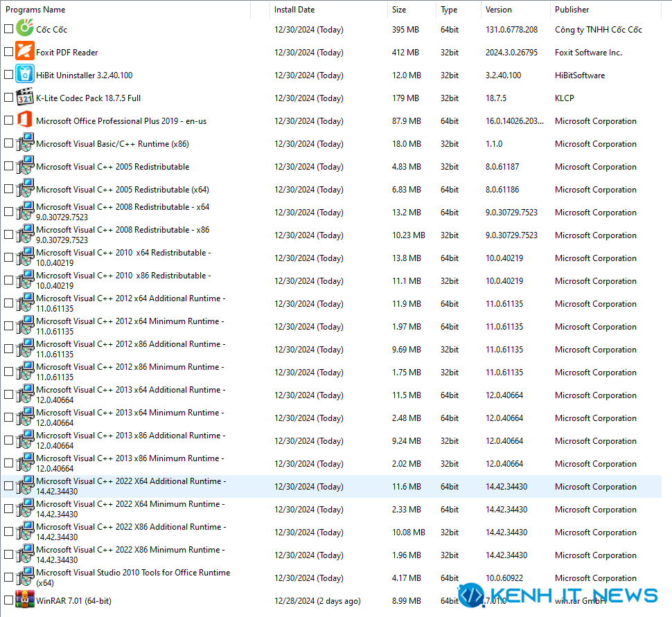Viewport: 672px width, 617px height.
Task: Click version '10.0.60922' cell
Action: [x=504, y=578]
